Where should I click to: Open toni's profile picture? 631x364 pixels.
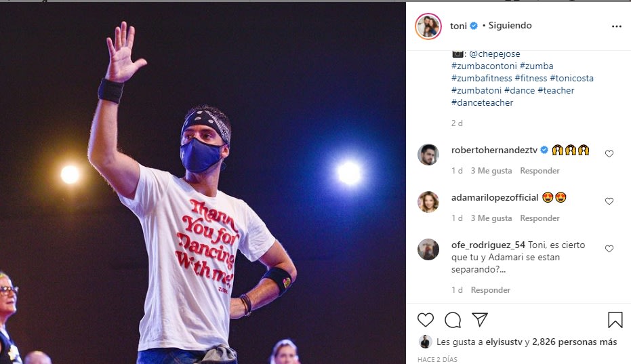click(428, 26)
